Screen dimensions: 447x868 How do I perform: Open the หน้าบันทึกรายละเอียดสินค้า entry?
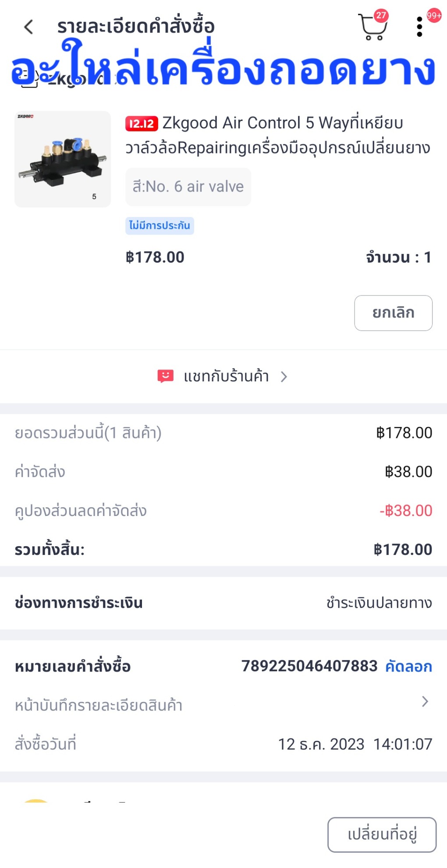[x=99, y=705]
